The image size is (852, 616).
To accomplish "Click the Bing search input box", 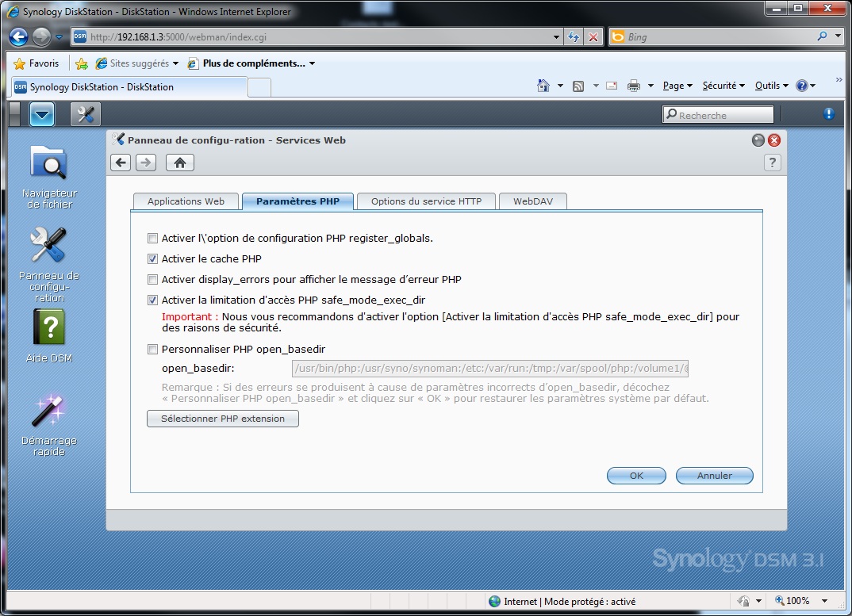I will point(720,37).
